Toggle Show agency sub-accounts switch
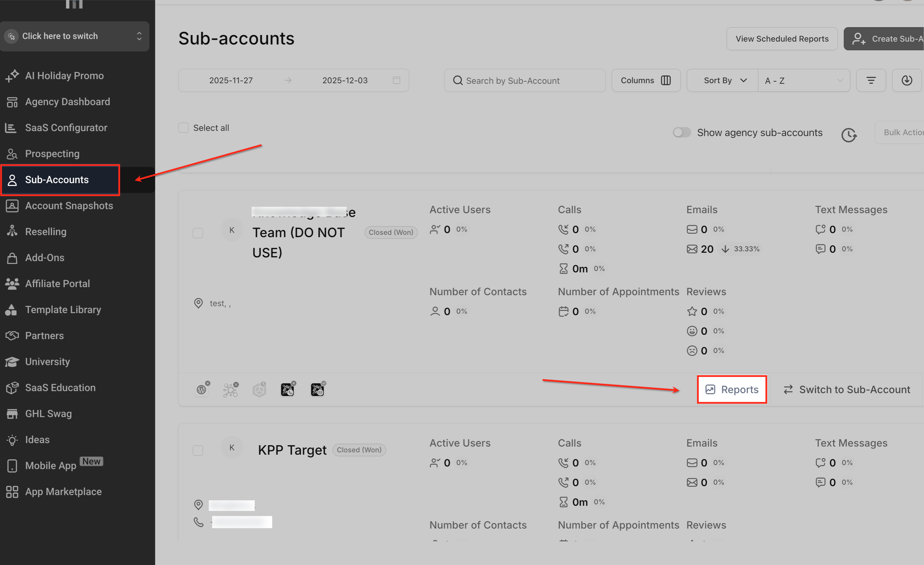Viewport: 924px width, 565px height. 681,132
